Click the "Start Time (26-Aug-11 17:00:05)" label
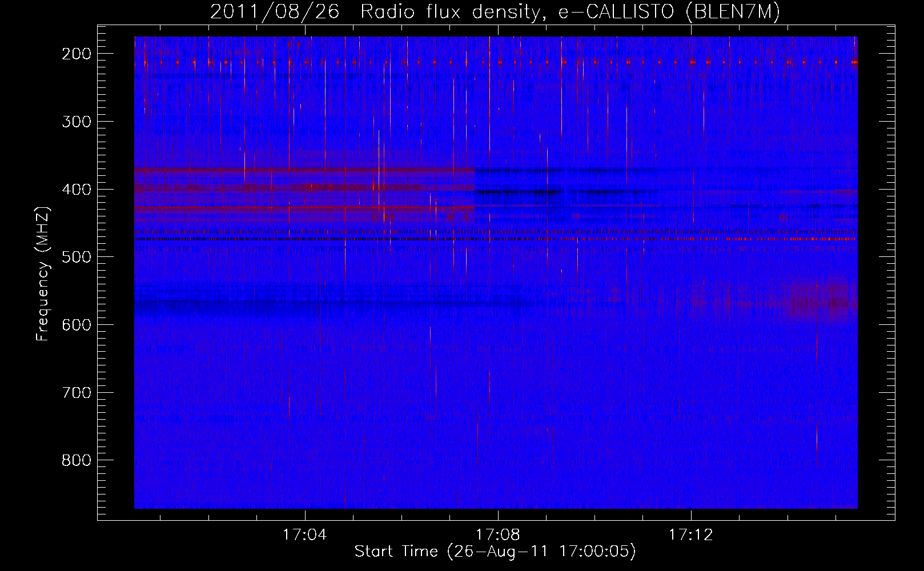The height and width of the screenshot is (571, 924). 495,552
